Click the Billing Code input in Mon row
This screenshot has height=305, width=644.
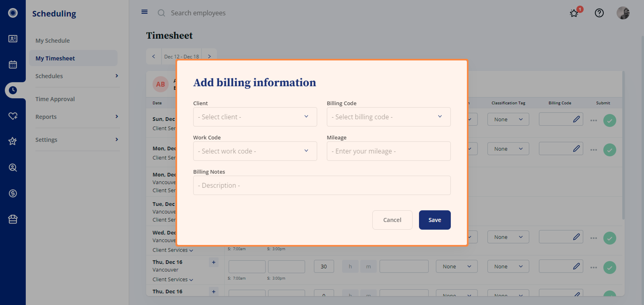561,149
